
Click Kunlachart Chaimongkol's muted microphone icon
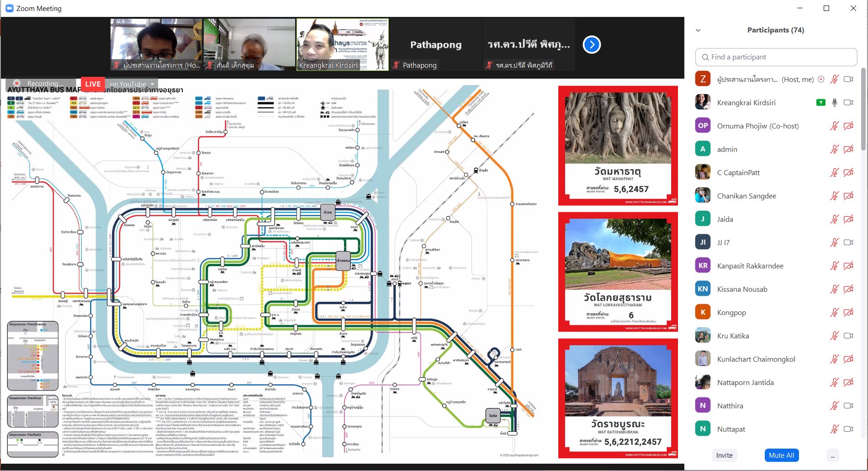pyautogui.click(x=834, y=359)
